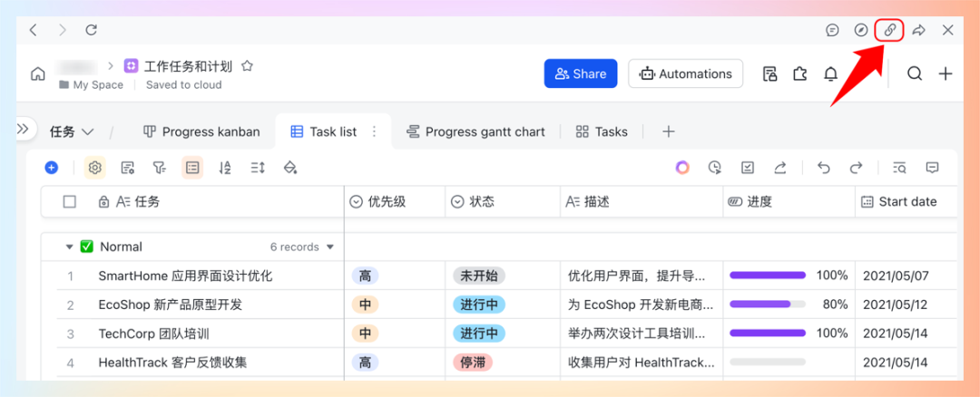Click My Space folder link
The image size is (980, 397).
92,85
